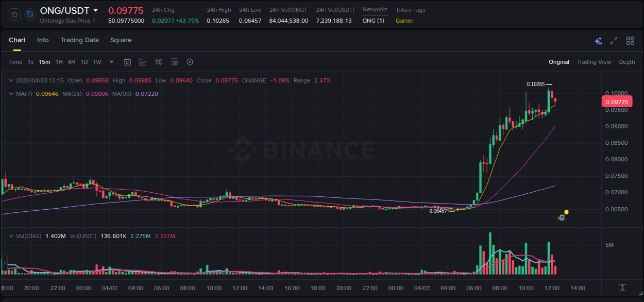Collapse the OHLC price info row
The image size is (644, 302).
tap(11, 80)
